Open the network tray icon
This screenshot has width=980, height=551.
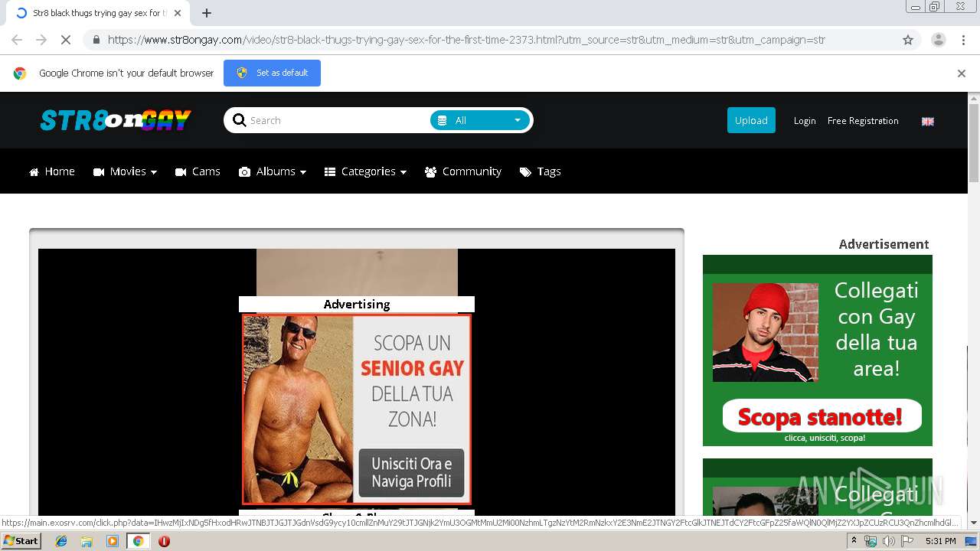[x=871, y=541]
